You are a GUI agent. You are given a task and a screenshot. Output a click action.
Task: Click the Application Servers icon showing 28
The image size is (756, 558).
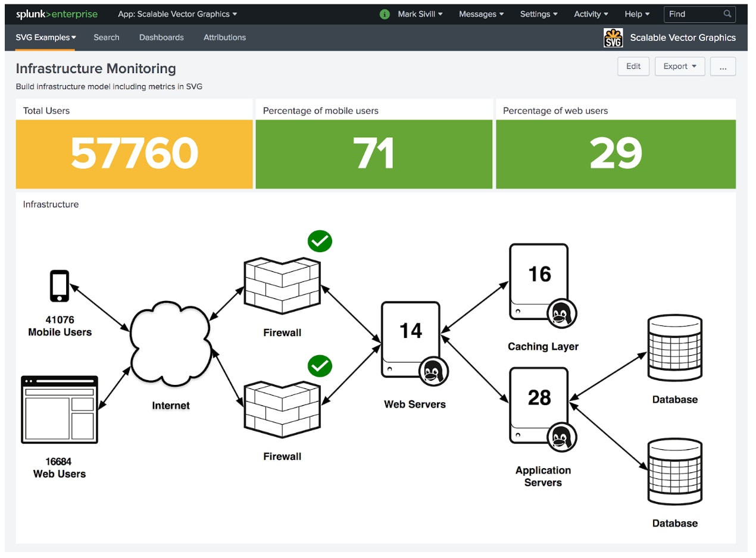(539, 405)
